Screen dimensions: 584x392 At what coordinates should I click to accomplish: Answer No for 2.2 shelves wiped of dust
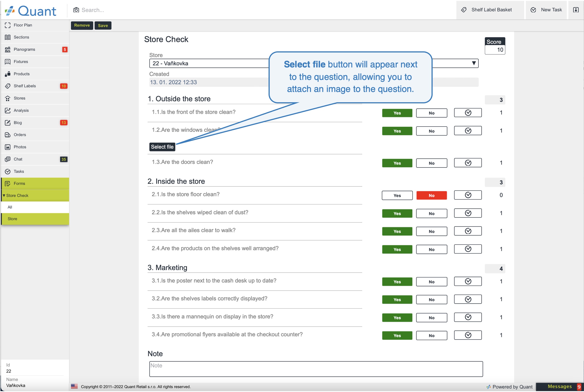[x=432, y=213]
